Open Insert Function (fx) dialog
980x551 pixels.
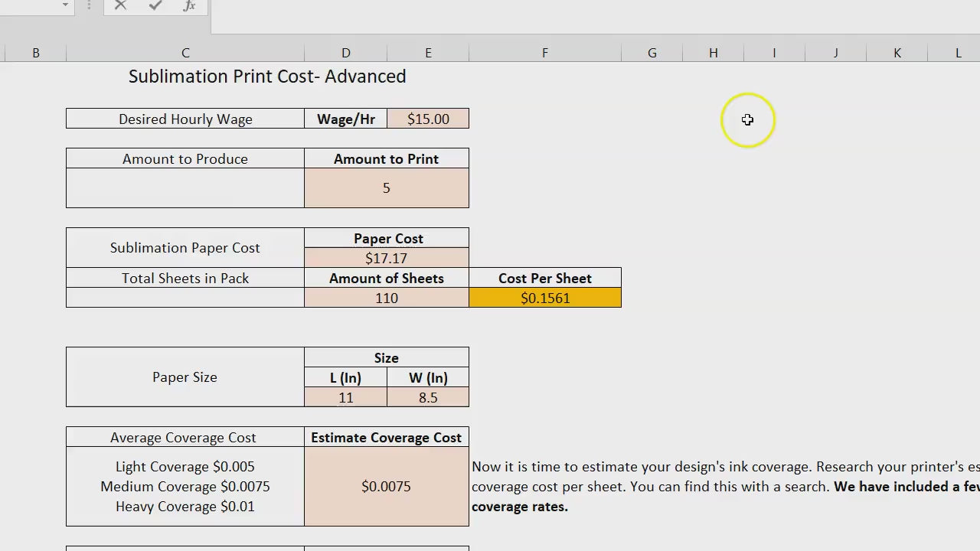[x=189, y=6]
